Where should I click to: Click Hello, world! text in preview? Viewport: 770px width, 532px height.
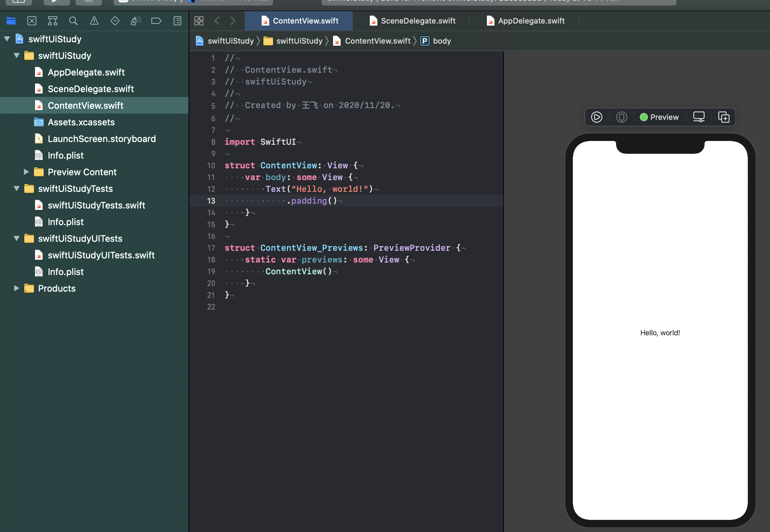(x=660, y=333)
